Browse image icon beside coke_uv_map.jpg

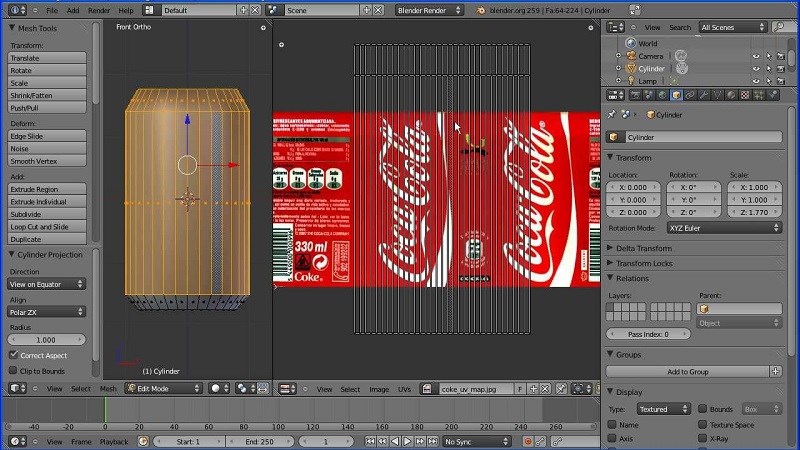click(427, 389)
